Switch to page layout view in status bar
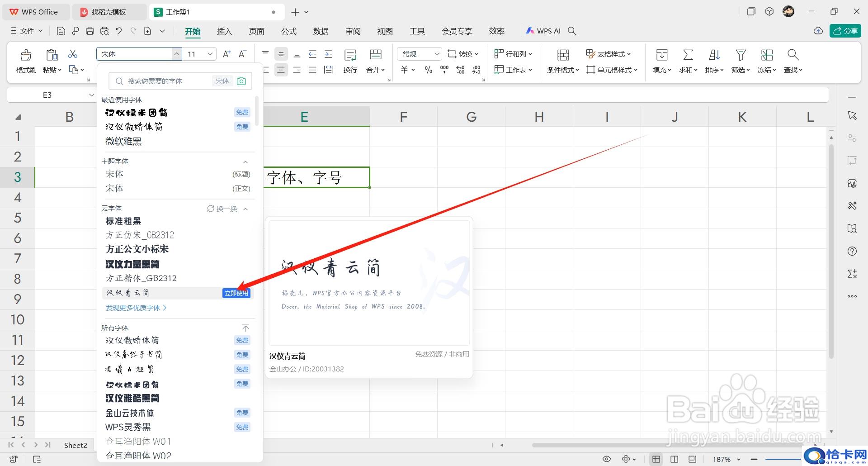The image size is (868, 466). 674,459
